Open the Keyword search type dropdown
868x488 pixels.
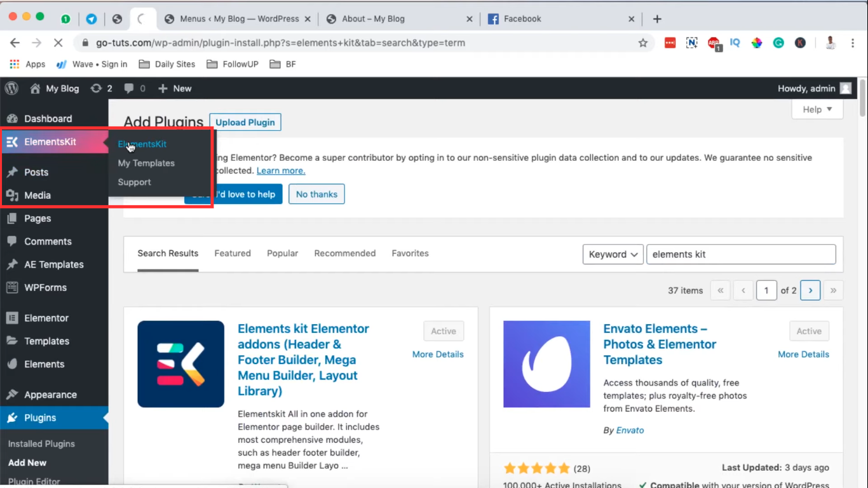click(613, 254)
